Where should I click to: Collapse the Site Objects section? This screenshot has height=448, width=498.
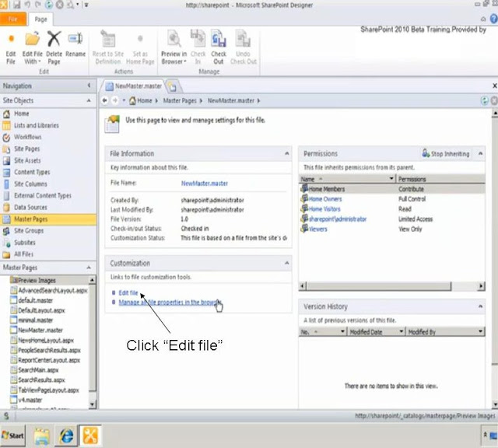tap(89, 100)
